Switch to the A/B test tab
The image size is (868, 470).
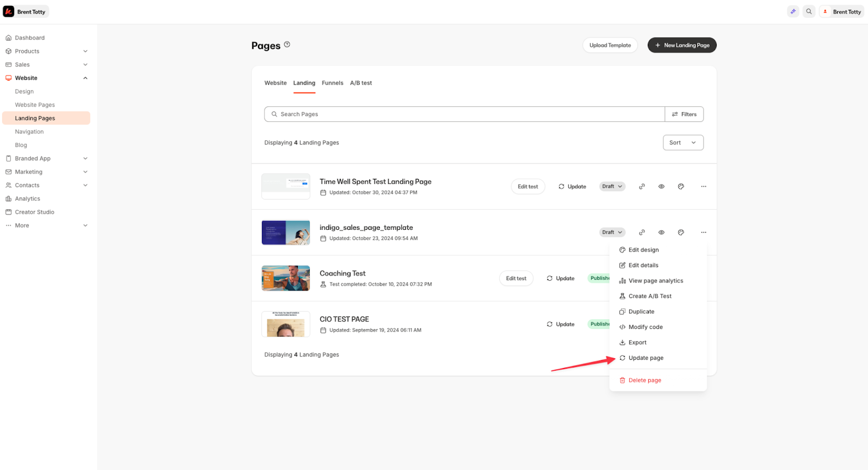[361, 83]
